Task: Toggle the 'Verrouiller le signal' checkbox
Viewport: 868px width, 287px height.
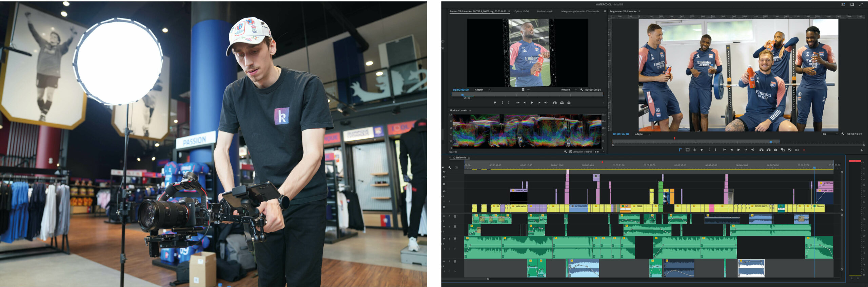Action: [x=571, y=152]
